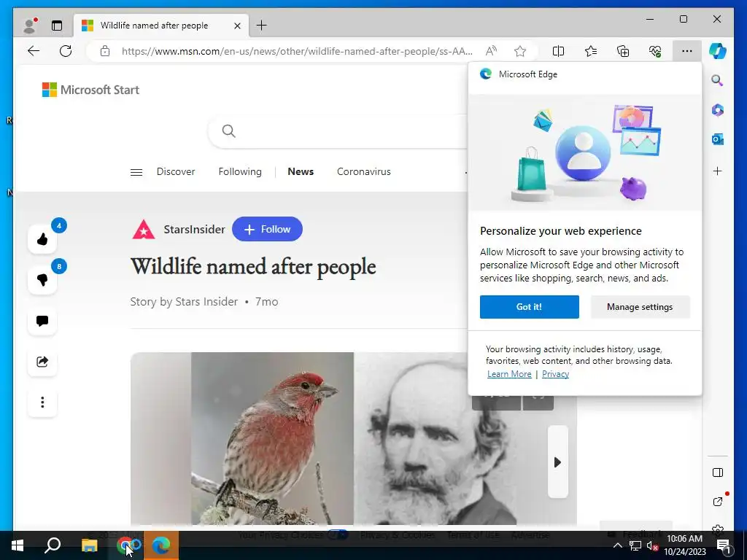The height and width of the screenshot is (560, 747).
Task: Open Google Chrome from taskbar
Action: pos(125,545)
